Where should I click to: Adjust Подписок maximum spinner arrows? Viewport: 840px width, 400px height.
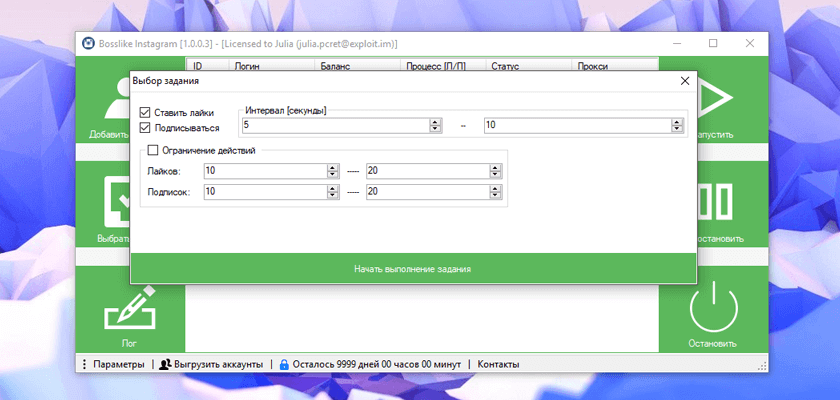click(496, 192)
